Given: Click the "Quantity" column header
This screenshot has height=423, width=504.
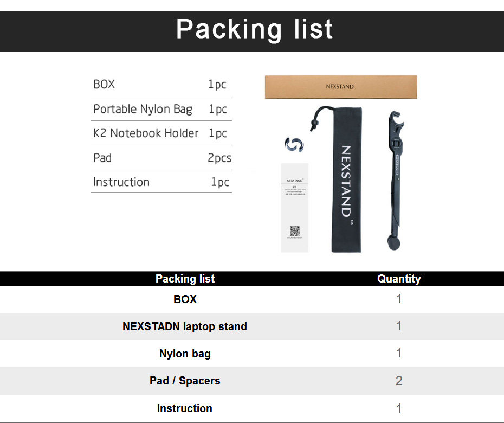Looking at the screenshot, I should point(399,279).
